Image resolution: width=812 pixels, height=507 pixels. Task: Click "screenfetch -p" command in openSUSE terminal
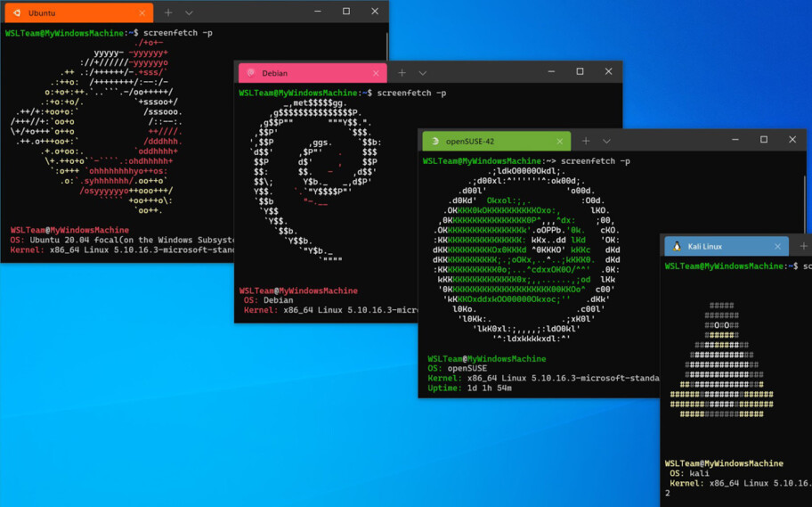pos(595,161)
